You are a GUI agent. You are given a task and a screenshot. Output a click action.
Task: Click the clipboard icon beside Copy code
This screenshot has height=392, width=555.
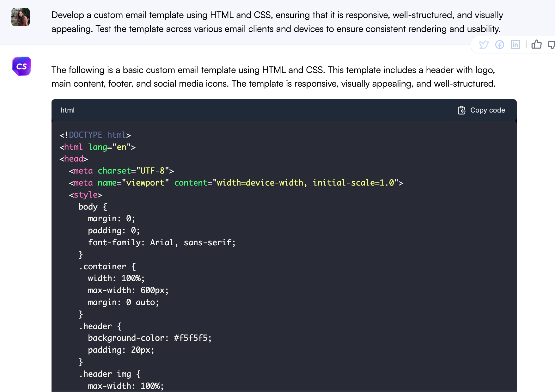click(461, 110)
